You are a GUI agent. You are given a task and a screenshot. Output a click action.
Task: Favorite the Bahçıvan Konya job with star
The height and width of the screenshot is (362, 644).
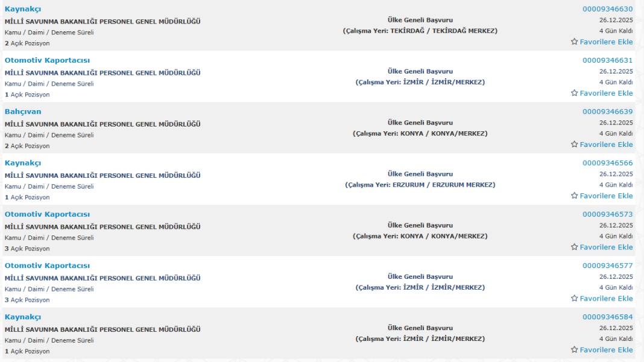click(575, 145)
